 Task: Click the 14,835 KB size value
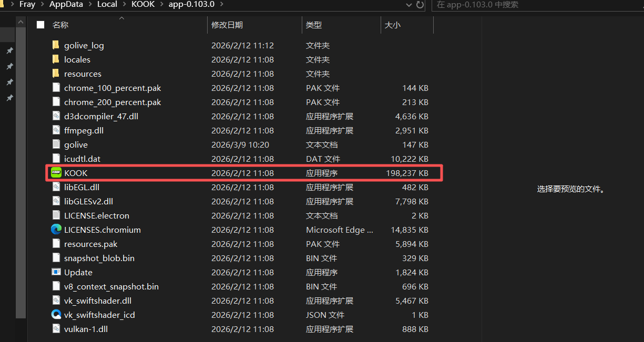[410, 230]
